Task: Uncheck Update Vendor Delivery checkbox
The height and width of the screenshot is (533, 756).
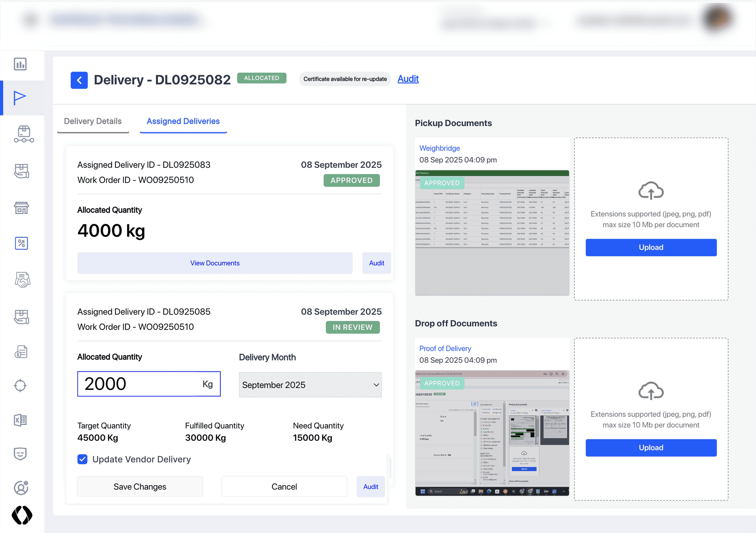Action: [82, 459]
